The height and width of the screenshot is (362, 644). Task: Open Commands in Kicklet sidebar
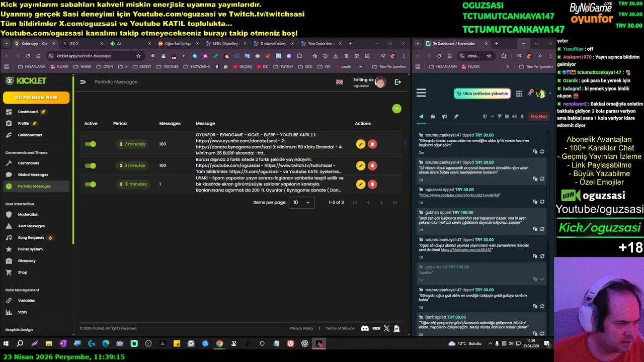(x=29, y=163)
